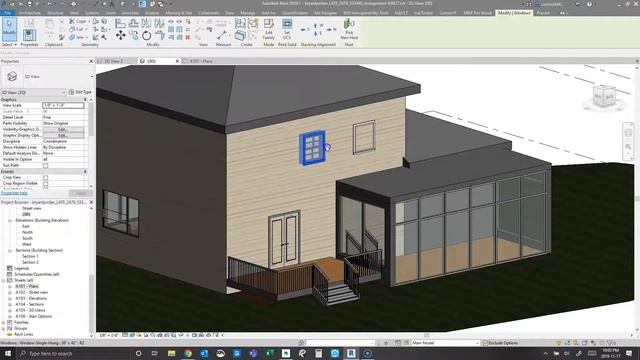Click the red Delete X icon
This screenshot has width=640, height=360.
[x=188, y=38]
